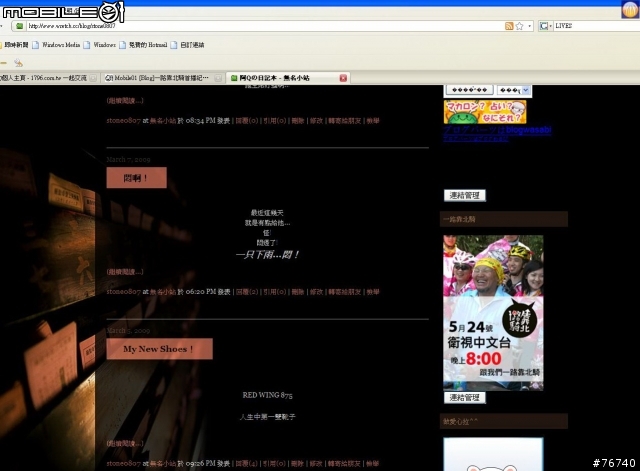Screen dimensions: 640x471
Task: Click 繼續閱讀 under the 悶啊 post
Action: (x=125, y=272)
